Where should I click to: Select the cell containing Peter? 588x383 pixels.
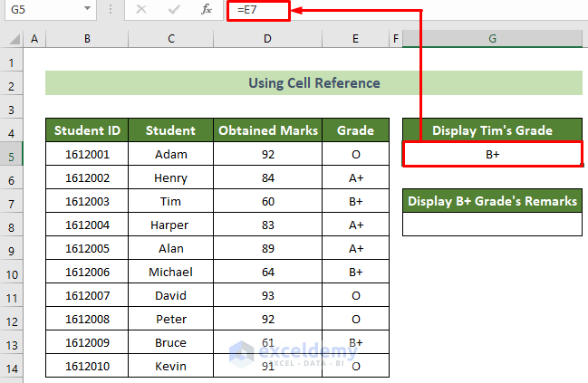(x=170, y=319)
